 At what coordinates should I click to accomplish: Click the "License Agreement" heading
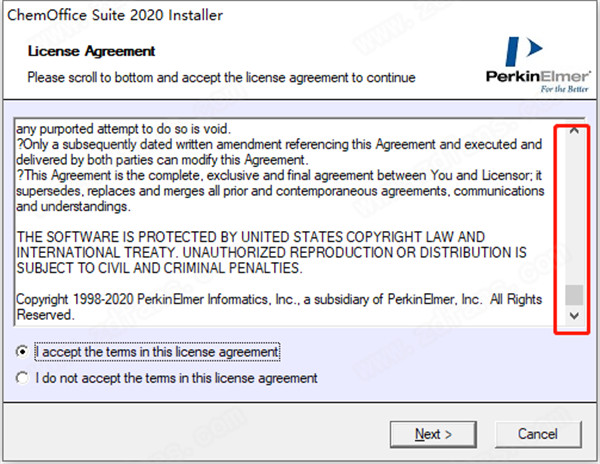tap(91, 50)
